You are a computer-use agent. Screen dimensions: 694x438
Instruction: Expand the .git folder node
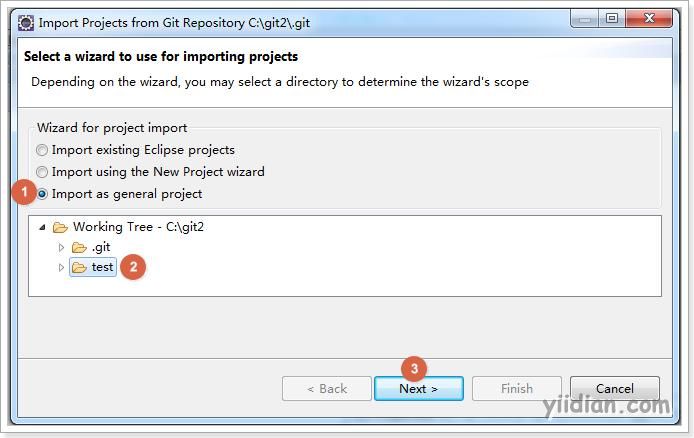pos(62,247)
